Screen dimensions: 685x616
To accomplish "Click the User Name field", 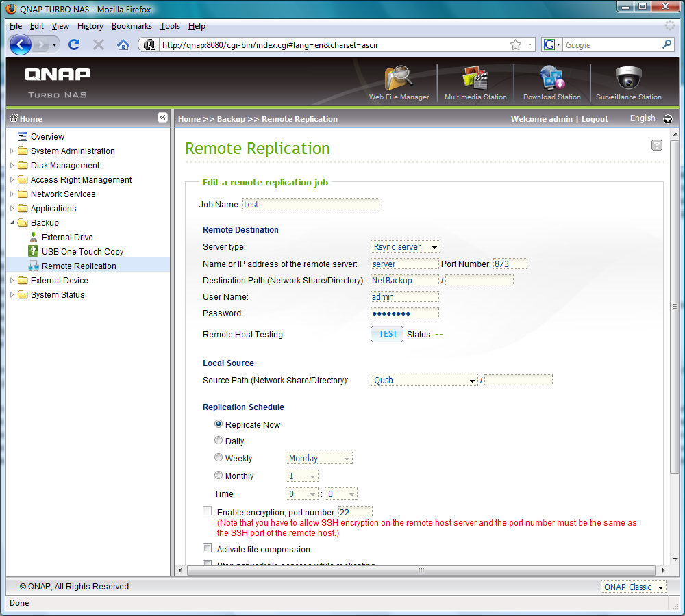I will [405, 296].
